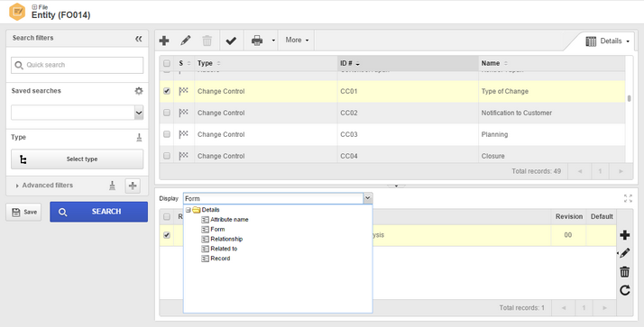Select Relationship in the Display list
The width and height of the screenshot is (644, 327).
coord(226,239)
